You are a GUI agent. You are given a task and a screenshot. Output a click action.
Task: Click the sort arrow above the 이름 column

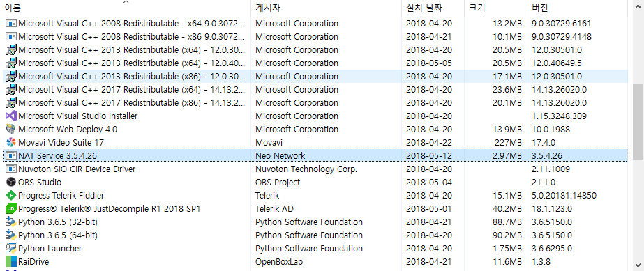(x=126, y=2)
